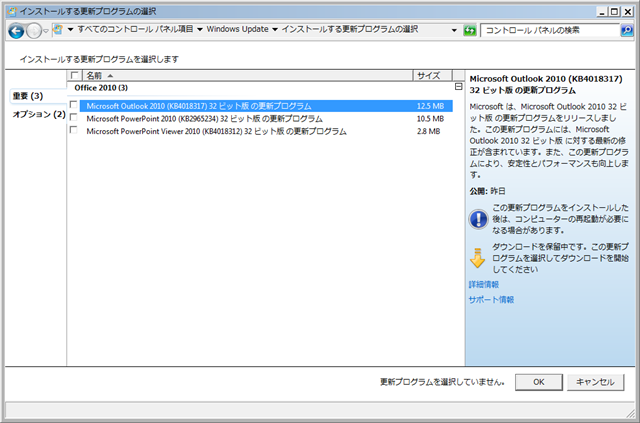Image resolution: width=640 pixels, height=423 pixels.
Task: Click the Office 2010 (3) group header
Action: [101, 88]
